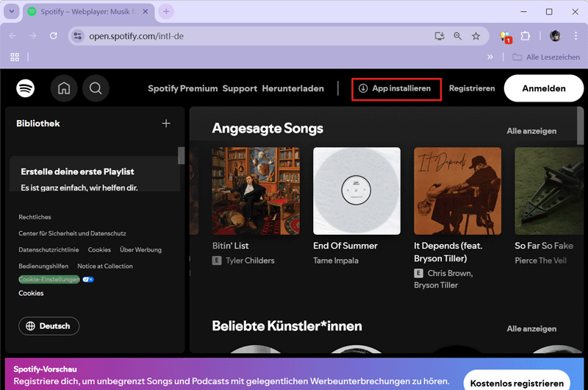Click the Spotify logo icon

(26, 88)
